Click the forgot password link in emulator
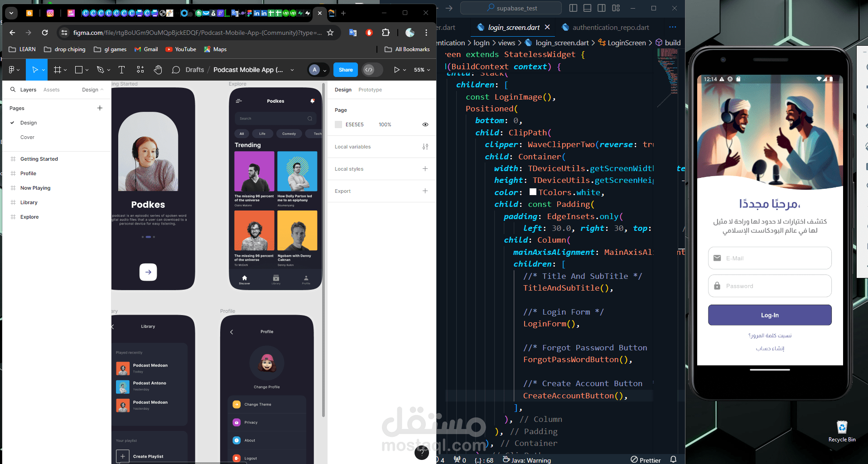Screen dimensions: 868x464 [770, 335]
